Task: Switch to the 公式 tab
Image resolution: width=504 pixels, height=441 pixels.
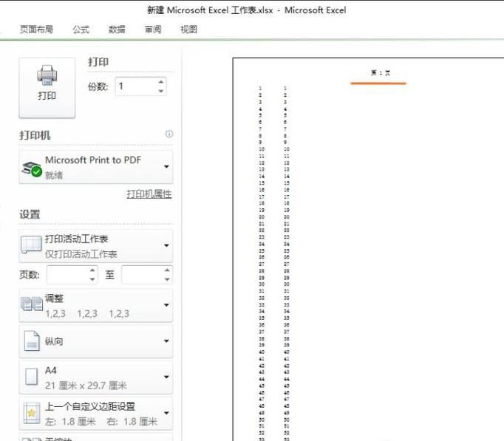Action: click(x=81, y=30)
